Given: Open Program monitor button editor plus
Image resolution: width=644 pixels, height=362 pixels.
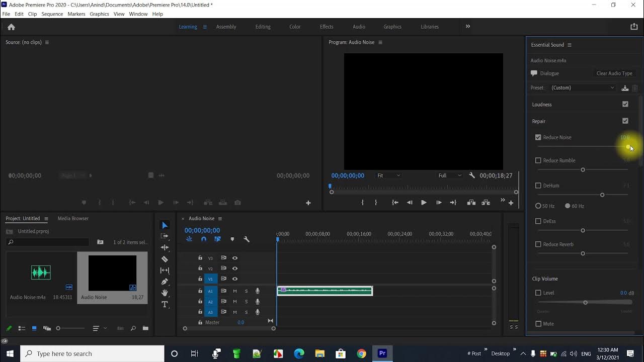Looking at the screenshot, I should tap(511, 203).
